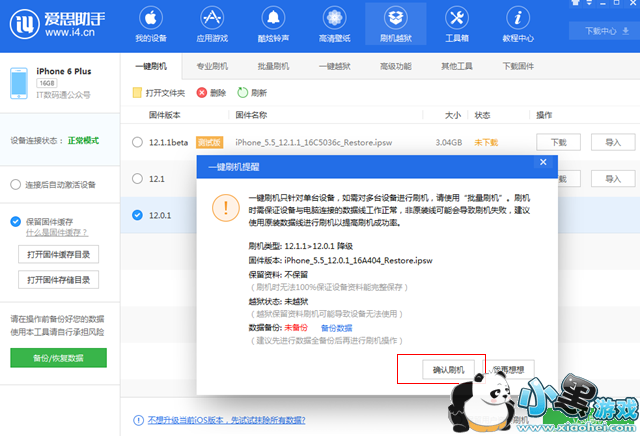
Task: Click the 固件名称 column header
Action: click(x=251, y=115)
